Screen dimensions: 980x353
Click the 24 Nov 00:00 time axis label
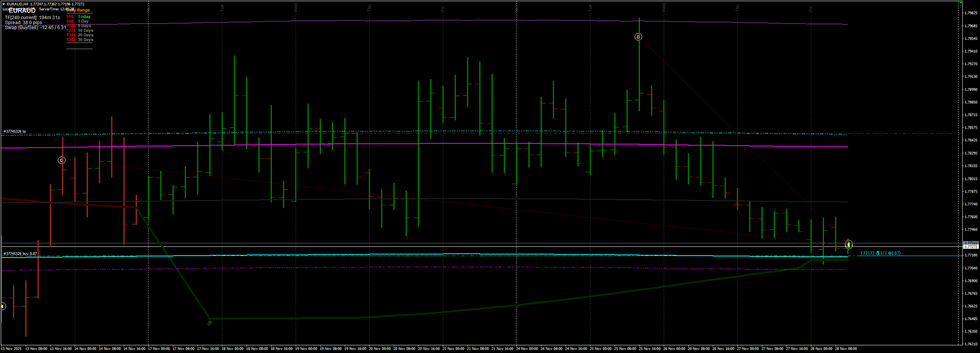[527, 349]
